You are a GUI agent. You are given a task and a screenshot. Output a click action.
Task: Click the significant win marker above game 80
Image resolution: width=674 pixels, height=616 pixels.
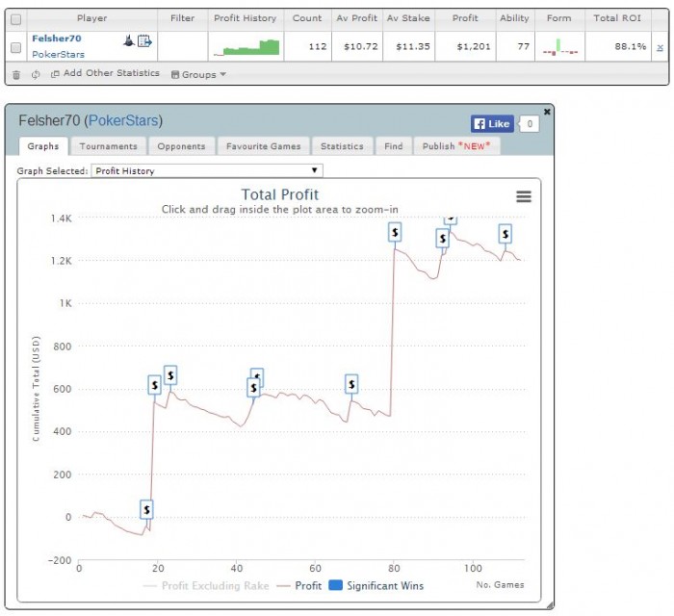pyautogui.click(x=395, y=232)
